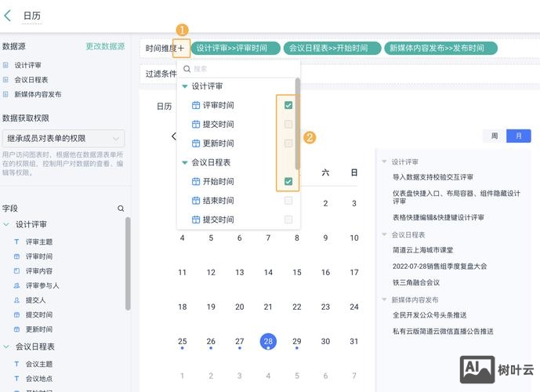Open event 私有云版简道云微信直播公告推送
The image size is (540, 392).
443,332
